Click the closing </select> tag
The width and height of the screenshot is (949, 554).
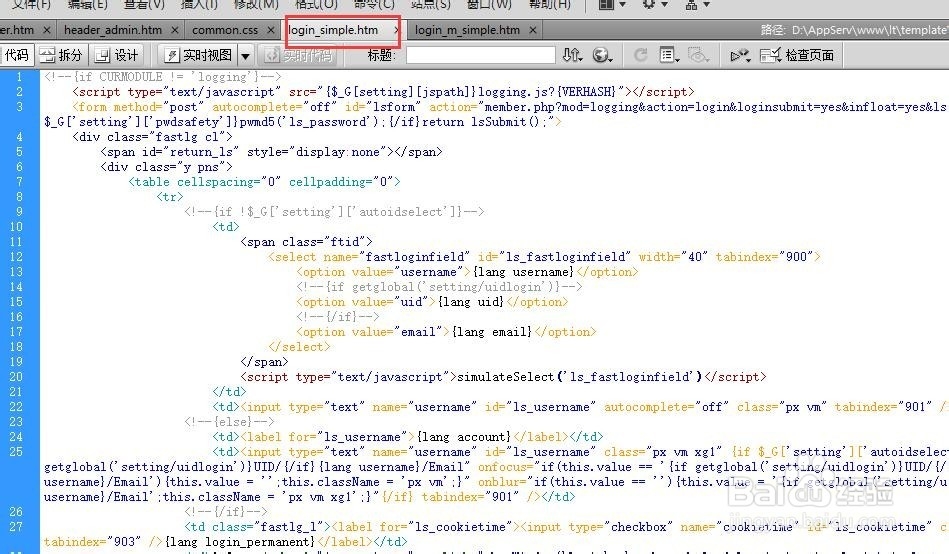pyautogui.click(x=299, y=347)
